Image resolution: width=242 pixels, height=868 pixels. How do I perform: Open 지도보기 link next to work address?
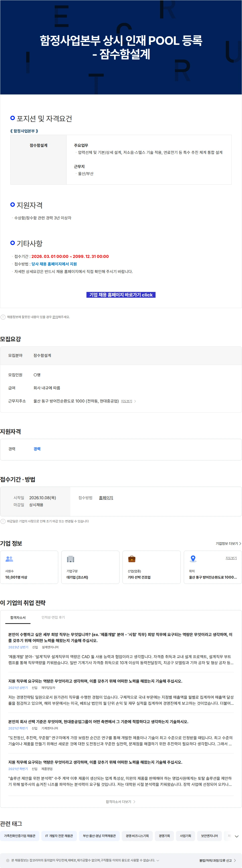coord(126,401)
